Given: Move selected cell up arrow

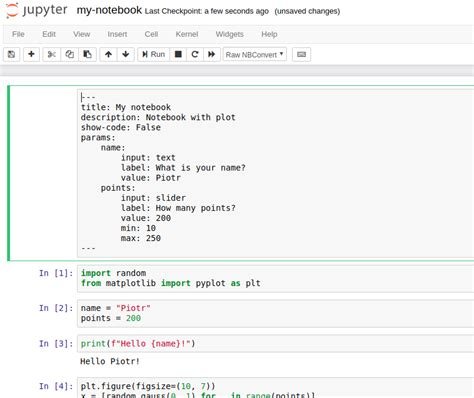Looking at the screenshot, I should pyautogui.click(x=108, y=54).
